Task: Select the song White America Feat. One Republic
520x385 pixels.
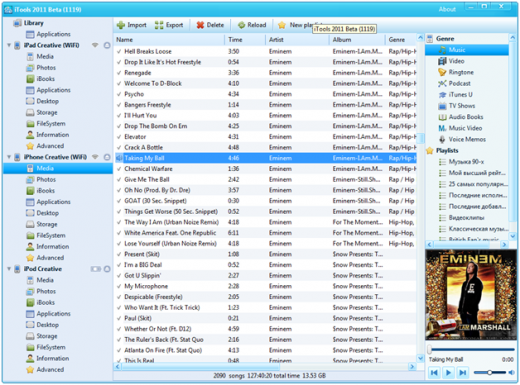Action: 266,233
